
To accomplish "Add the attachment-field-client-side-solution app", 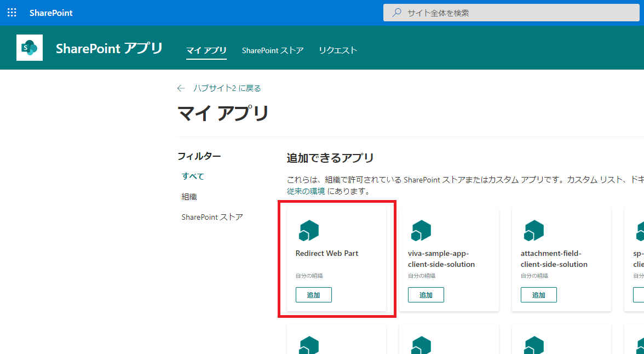I will (538, 295).
